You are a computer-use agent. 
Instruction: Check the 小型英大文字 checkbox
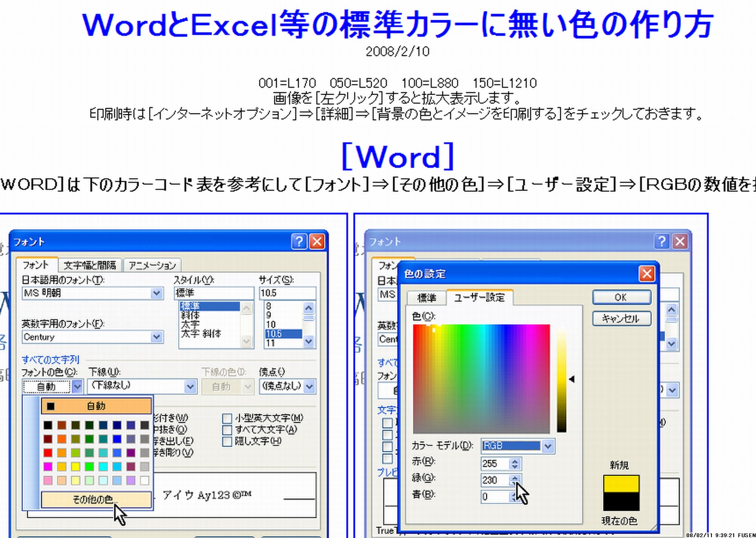[x=227, y=418]
